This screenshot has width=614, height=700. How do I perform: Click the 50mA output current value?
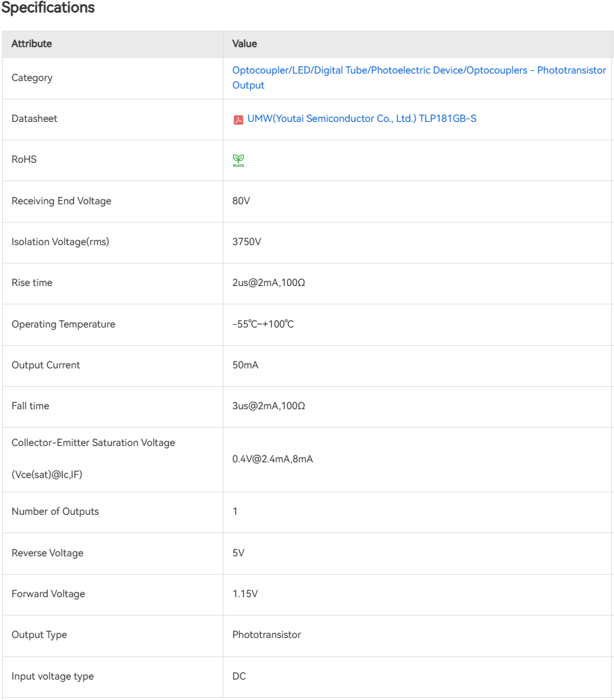(x=245, y=365)
